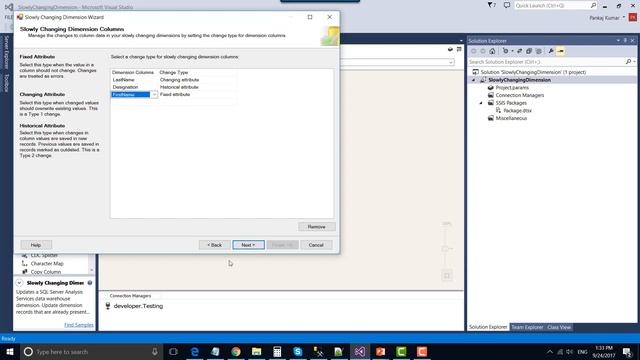Open the FirstName dimension column dropdown
Screen dimensions: 640x360
(154, 95)
